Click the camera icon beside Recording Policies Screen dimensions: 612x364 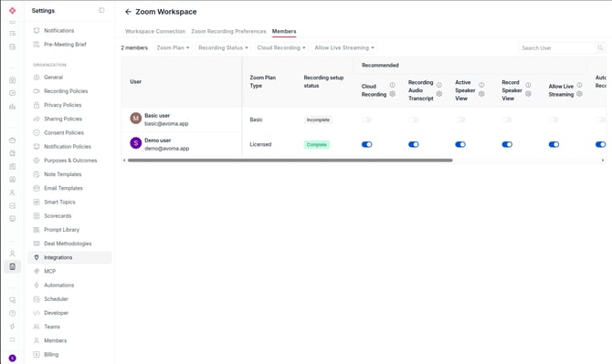(x=37, y=91)
